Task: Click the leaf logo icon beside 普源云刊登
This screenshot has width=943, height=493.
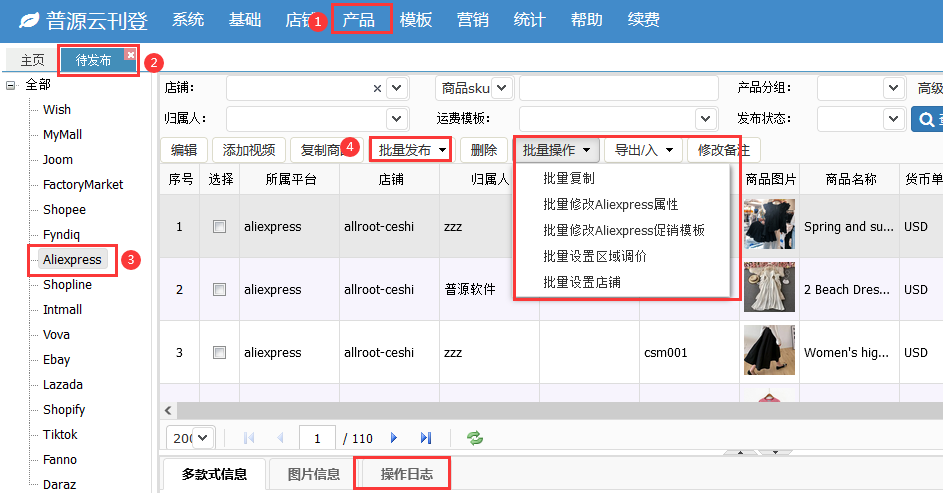Action: (28, 20)
